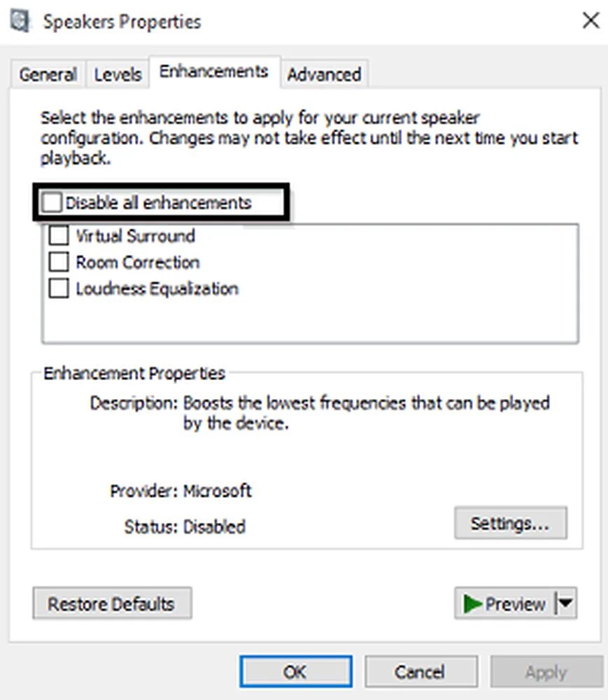Click the Settings... button
Image resolution: width=608 pixels, height=700 pixels.
coord(510,523)
